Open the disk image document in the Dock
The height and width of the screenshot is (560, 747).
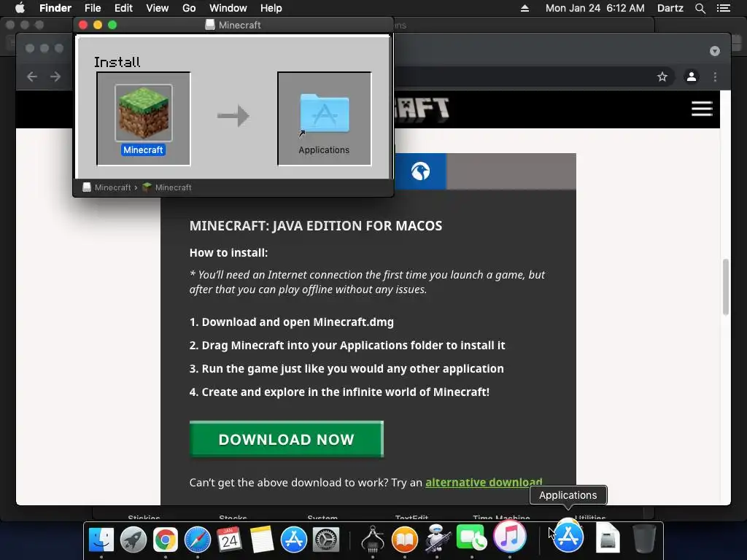608,537
